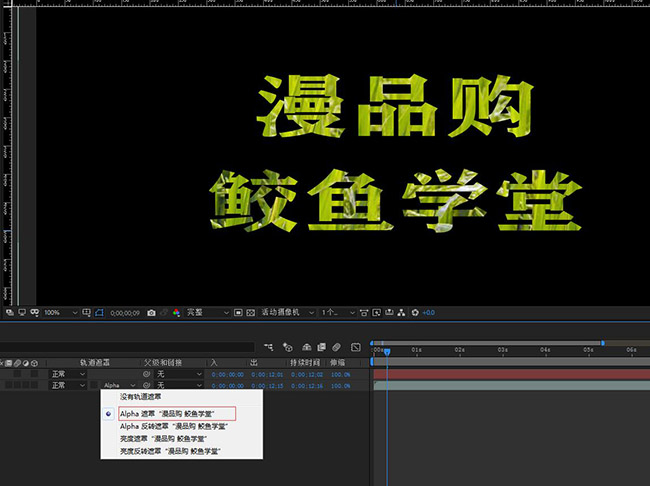Select the teal layer duration bar
Image resolution: width=650 pixels, height=486 pixels.
pyautogui.click(x=512, y=386)
